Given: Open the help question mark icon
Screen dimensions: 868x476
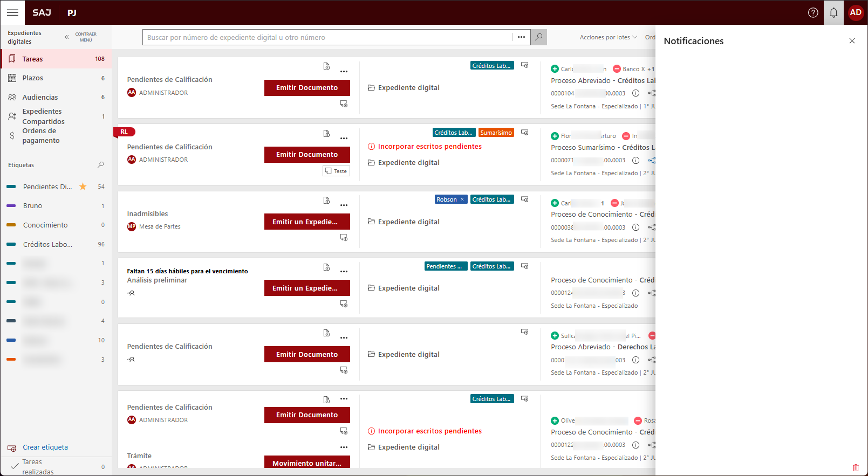Looking at the screenshot, I should (813, 12).
